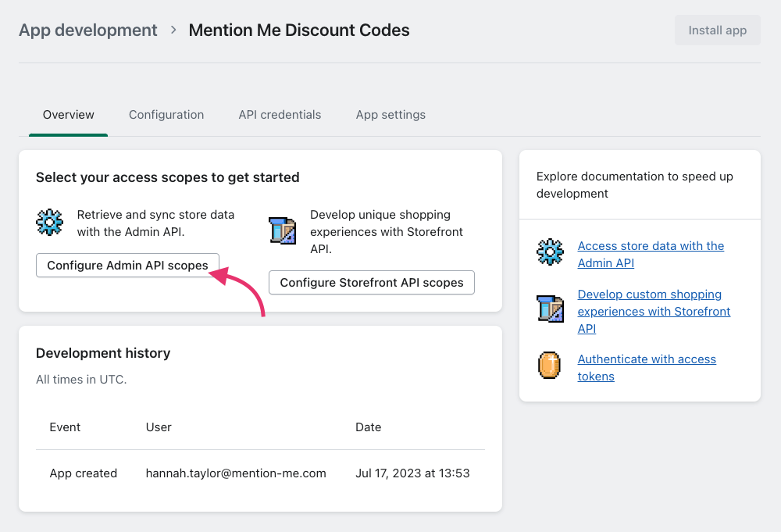Click 'Explore documentation to speed up development' heading
781x532 pixels.
click(x=634, y=185)
